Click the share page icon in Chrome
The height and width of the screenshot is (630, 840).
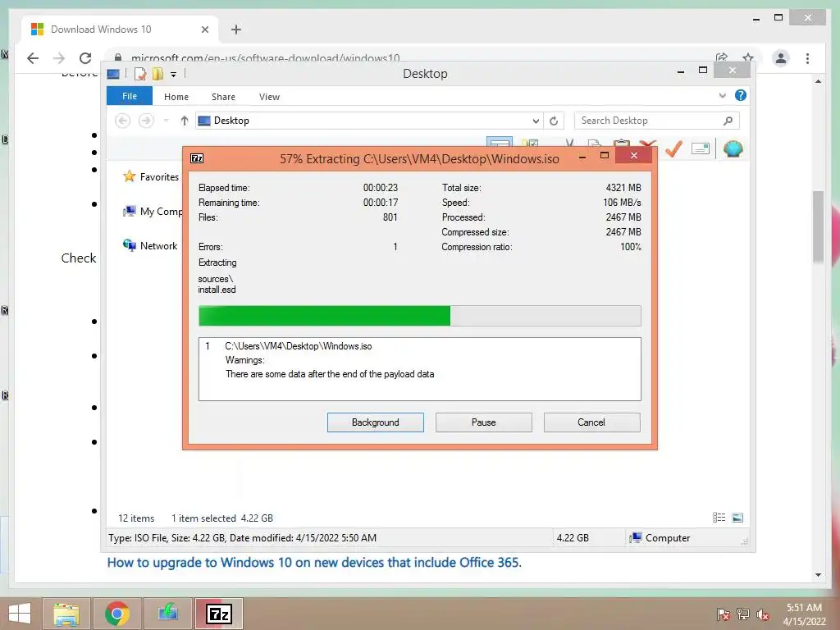coord(722,57)
